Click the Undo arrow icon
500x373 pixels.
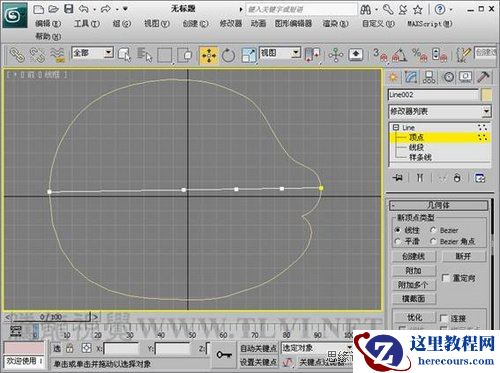[83, 9]
